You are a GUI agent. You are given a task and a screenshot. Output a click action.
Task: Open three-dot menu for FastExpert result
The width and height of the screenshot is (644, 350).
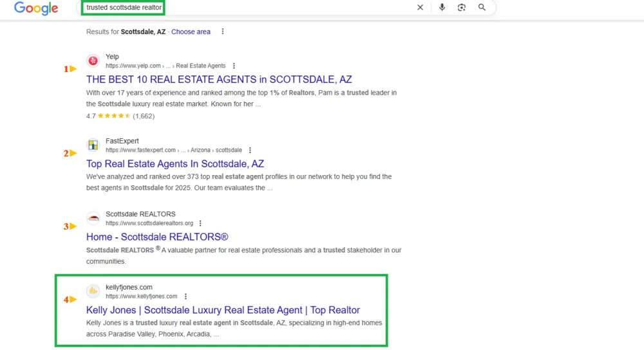pyautogui.click(x=250, y=150)
